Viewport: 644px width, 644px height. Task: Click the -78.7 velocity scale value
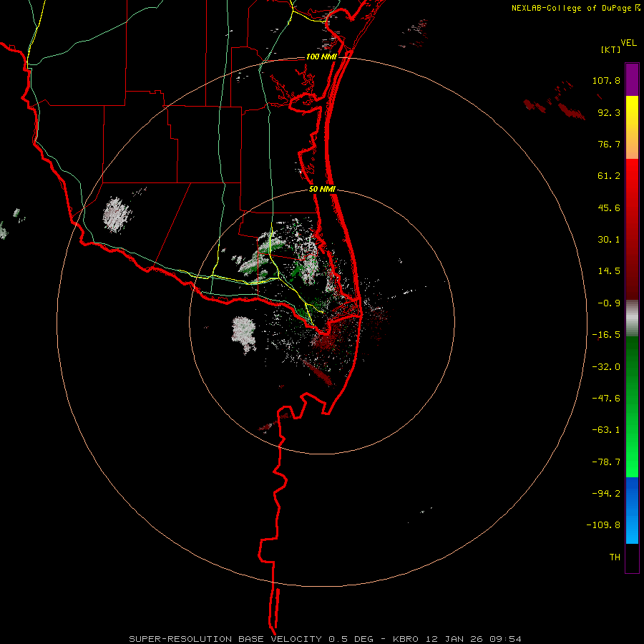(x=606, y=462)
